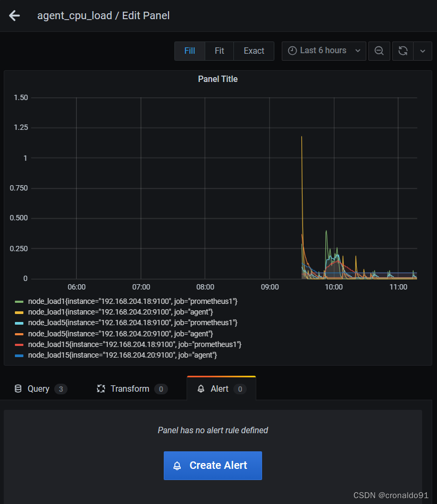The image size is (437, 504).
Task: Go back using the arrow icon
Action: [14, 15]
